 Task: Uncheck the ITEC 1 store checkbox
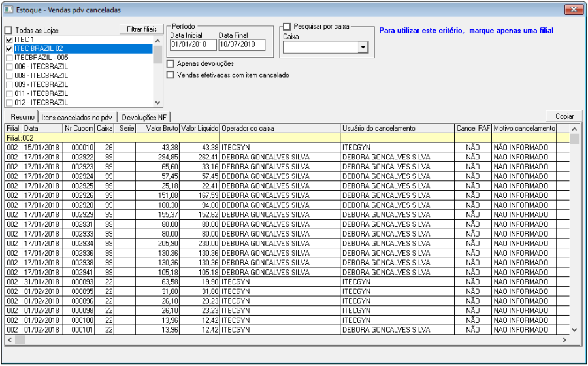[x=9, y=40]
